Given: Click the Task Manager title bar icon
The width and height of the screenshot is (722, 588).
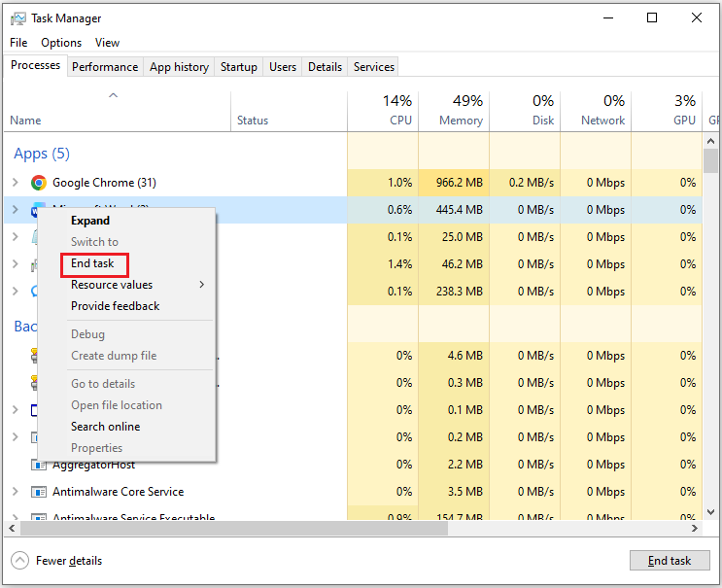Looking at the screenshot, I should point(18,18).
